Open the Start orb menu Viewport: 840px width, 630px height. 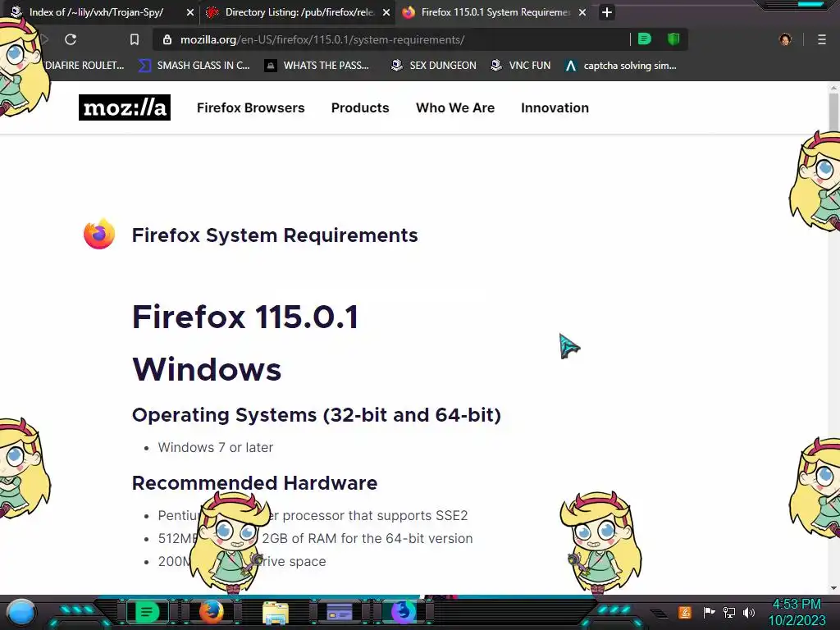pyautogui.click(x=21, y=612)
